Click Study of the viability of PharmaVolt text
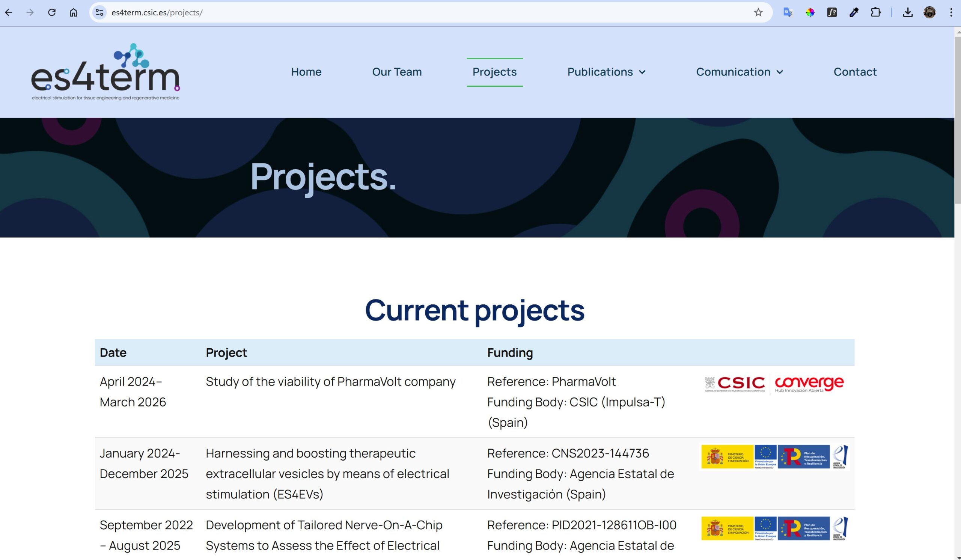 (x=331, y=382)
